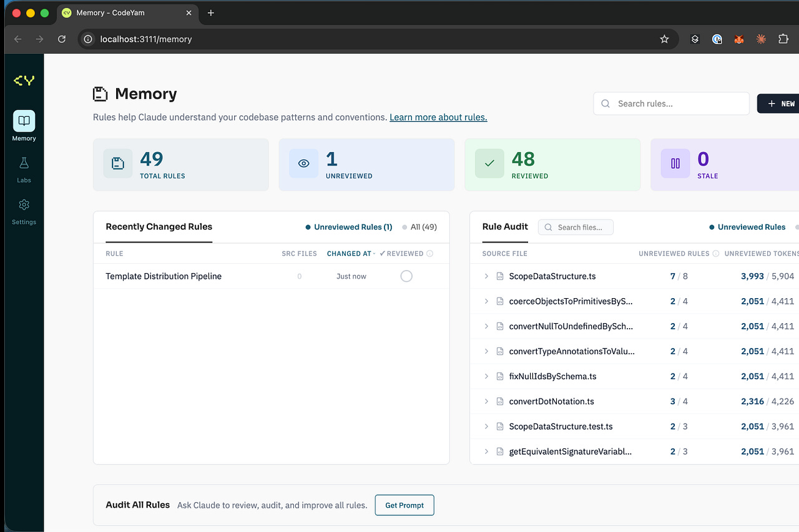The width and height of the screenshot is (799, 532).
Task: Select Unreviewed Rules (1) filter
Action: (349, 227)
